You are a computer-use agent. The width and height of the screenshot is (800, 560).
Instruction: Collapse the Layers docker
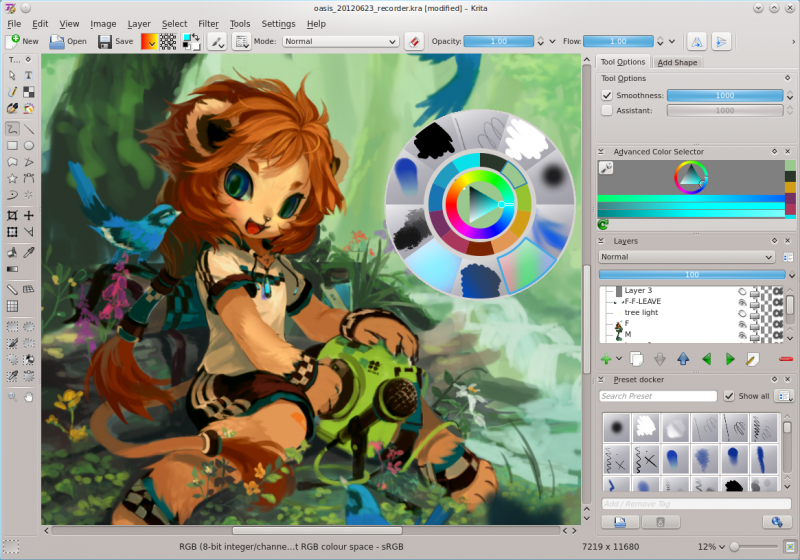click(x=601, y=241)
